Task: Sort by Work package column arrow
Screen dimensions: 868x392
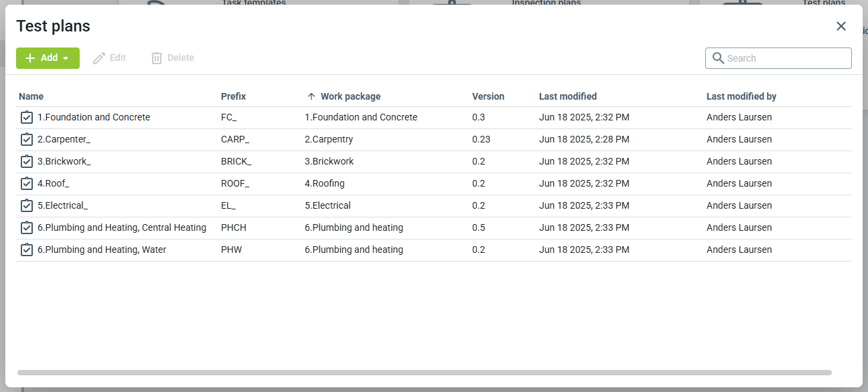Action: [311, 96]
